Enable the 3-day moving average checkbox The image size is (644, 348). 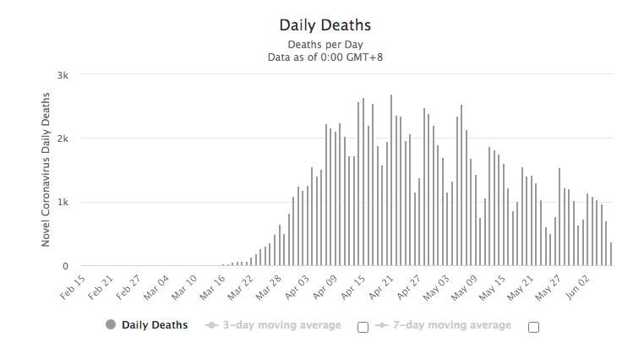tap(363, 327)
